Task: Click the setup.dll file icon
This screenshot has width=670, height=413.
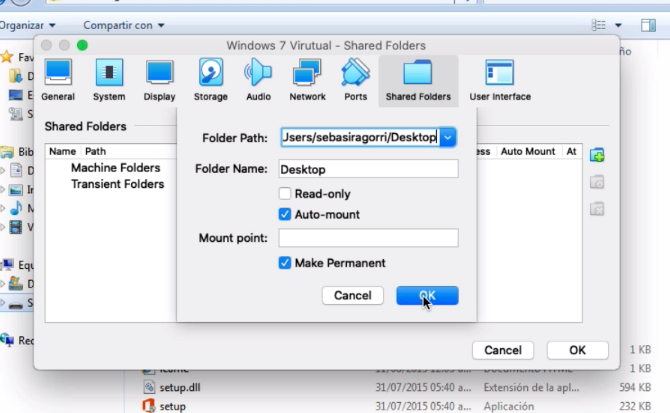Action: [148, 387]
